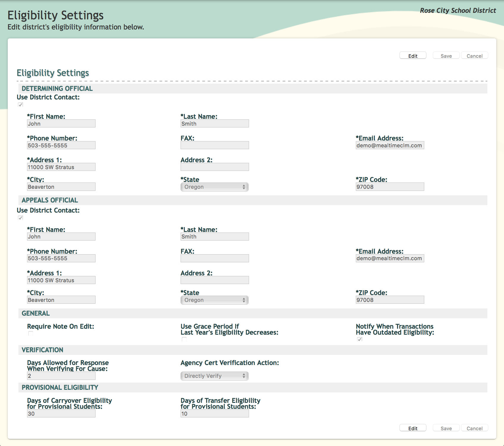Select Determining Official FAX field
The width and height of the screenshot is (504, 446).
coord(215,145)
